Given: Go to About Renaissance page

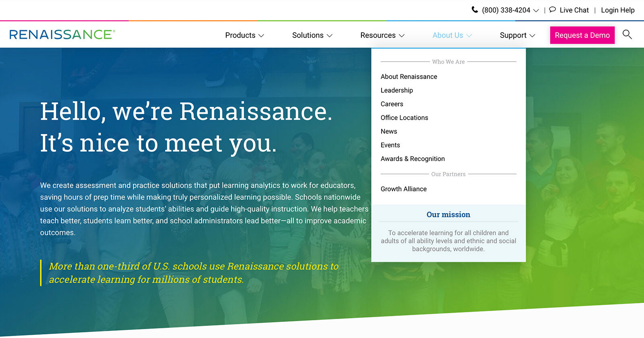Looking at the screenshot, I should (409, 77).
